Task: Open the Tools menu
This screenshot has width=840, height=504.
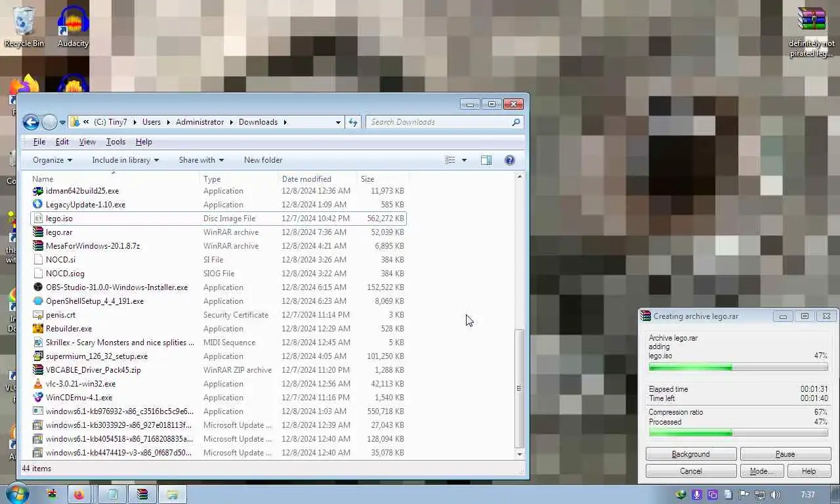Action: pyautogui.click(x=115, y=142)
